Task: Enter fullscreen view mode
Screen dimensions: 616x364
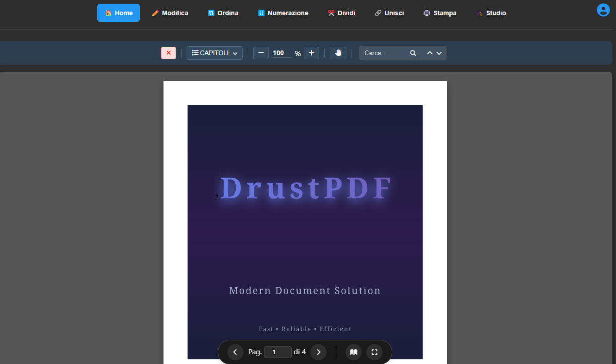Action: click(374, 352)
